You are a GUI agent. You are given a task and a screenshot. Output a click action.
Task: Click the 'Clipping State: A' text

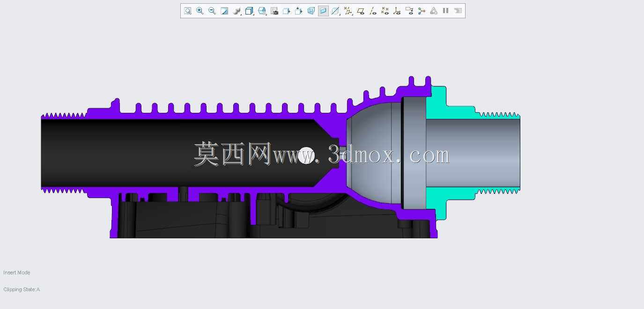point(22,289)
